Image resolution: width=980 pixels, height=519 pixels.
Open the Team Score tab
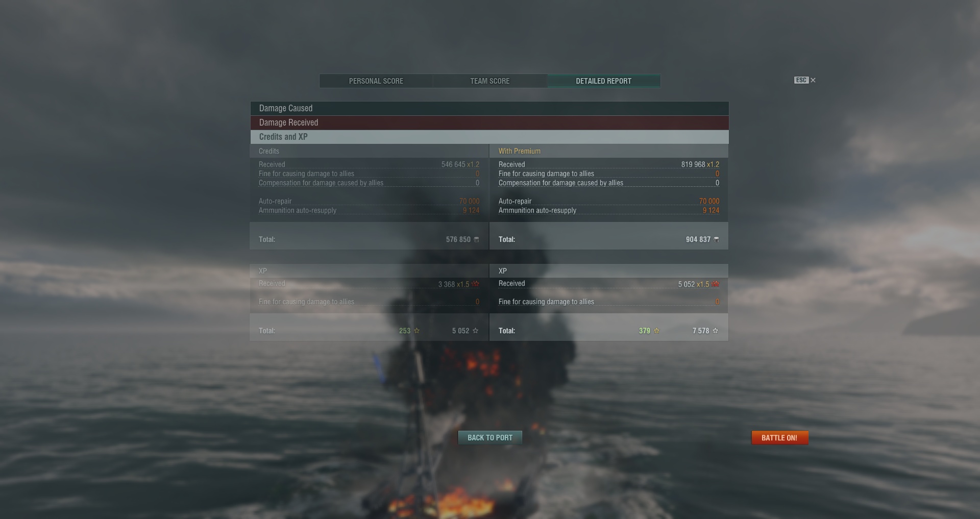(490, 81)
